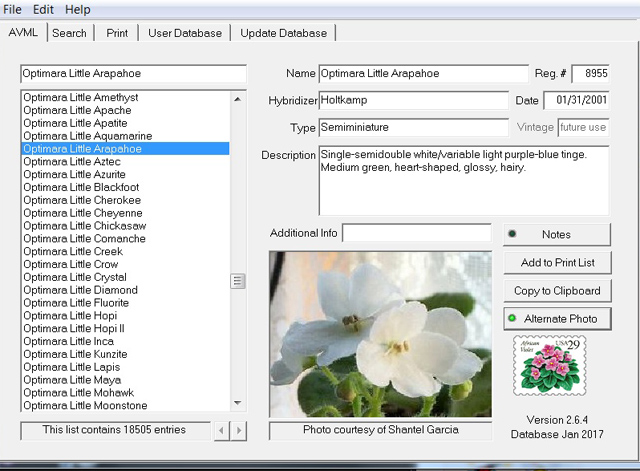Click the Type field
This screenshot has width=640, height=471.
413,127
